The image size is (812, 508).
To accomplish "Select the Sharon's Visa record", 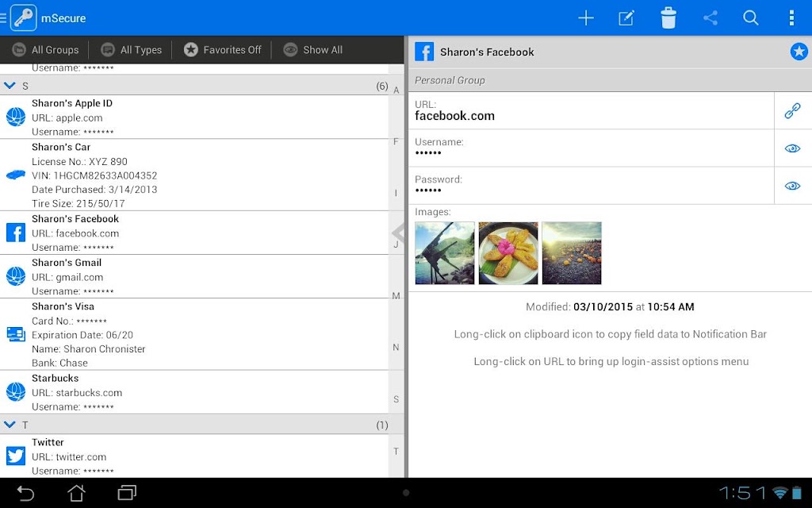I will click(194, 334).
